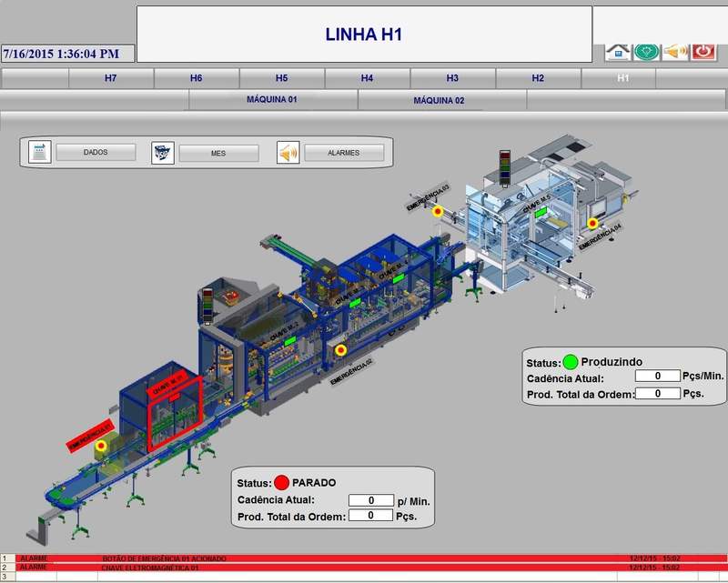Click the DADOS data sheet icon

click(x=39, y=152)
